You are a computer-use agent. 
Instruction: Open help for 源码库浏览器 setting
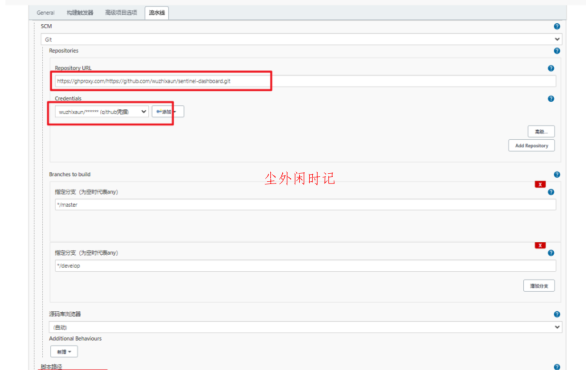(x=557, y=314)
